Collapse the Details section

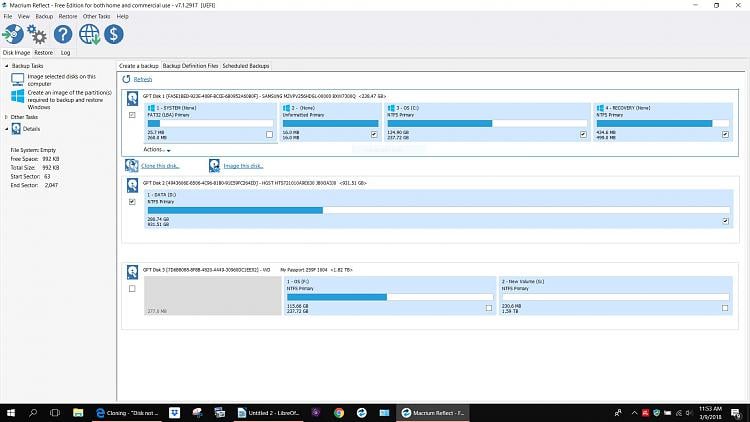coord(7,129)
